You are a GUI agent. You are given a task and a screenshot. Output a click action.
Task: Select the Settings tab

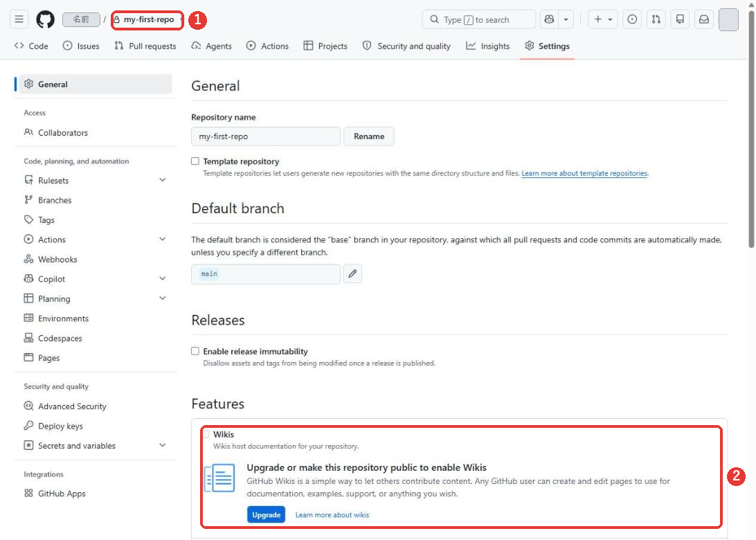click(547, 46)
